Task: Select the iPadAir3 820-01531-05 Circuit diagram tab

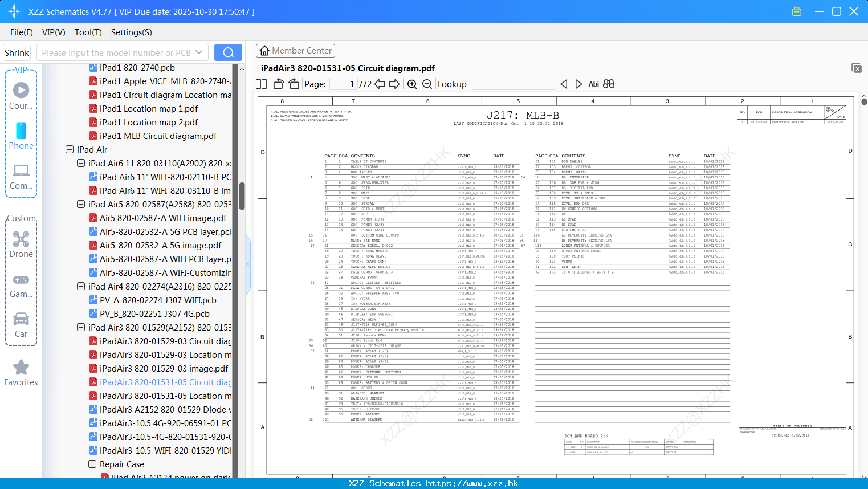Action: (348, 68)
